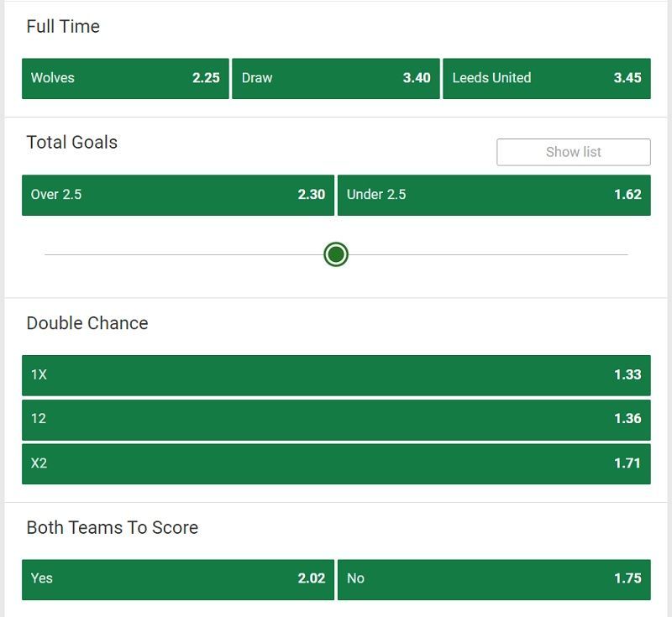Choose Under 2.5 total goals
Viewport: 672px width, 617px height.
tap(494, 195)
